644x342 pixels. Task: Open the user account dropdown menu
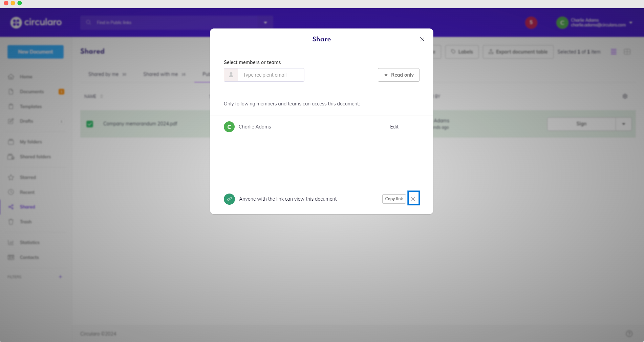630,23
